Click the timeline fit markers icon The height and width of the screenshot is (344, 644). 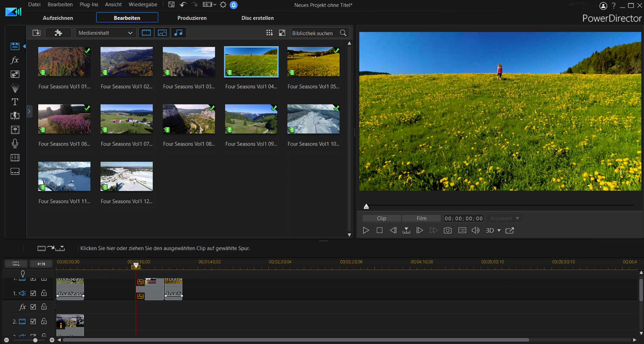41,264
